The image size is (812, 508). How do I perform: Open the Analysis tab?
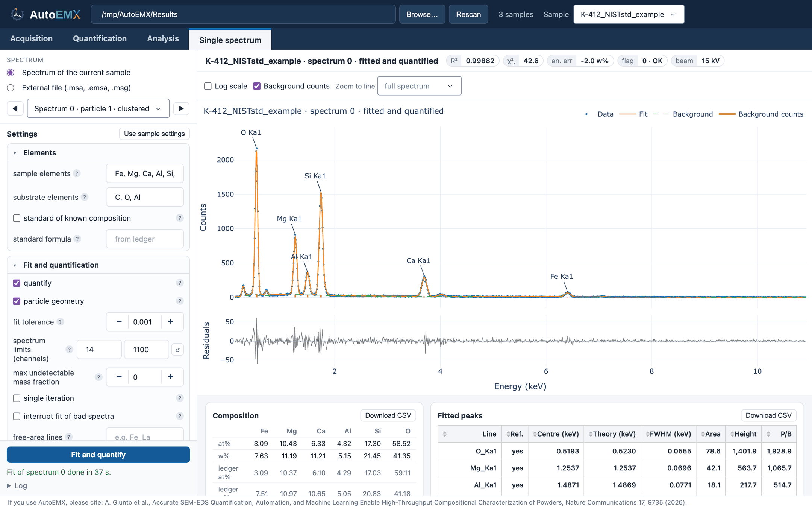163,39
